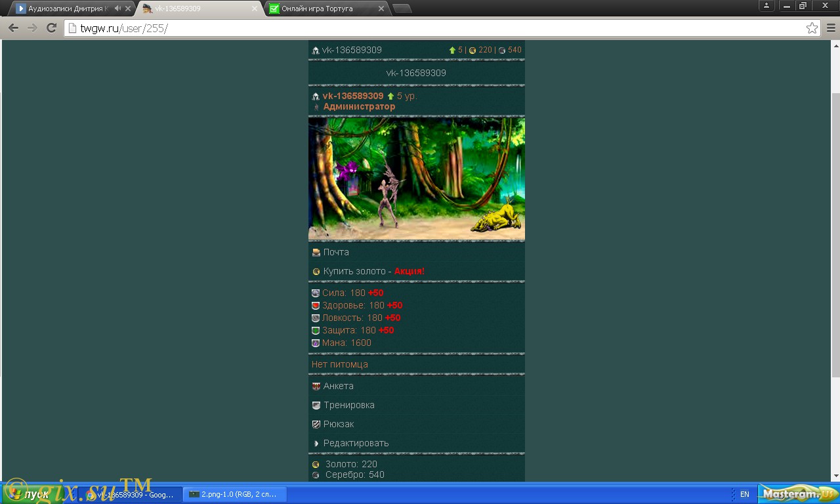Screen dimensions: 840x504
Task: Mute the audio tab via speaker icon
Action: point(117,9)
